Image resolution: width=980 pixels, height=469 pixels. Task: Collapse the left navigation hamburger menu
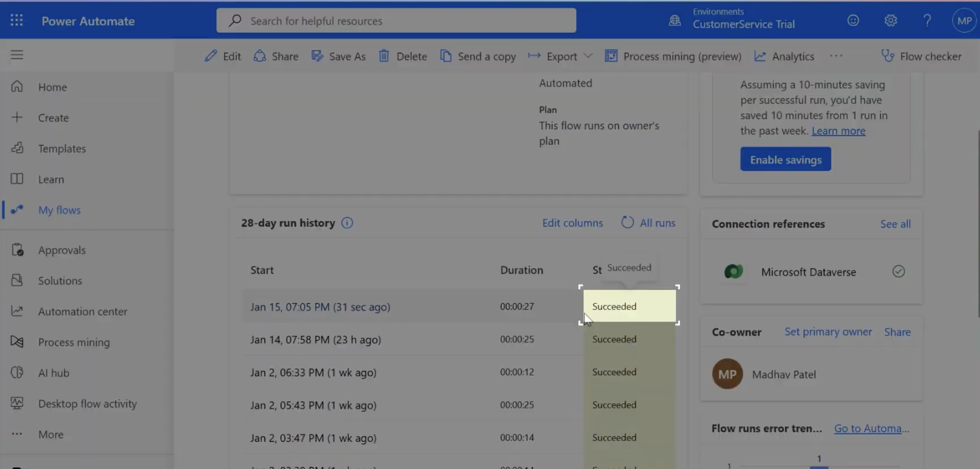pyautogui.click(x=17, y=55)
